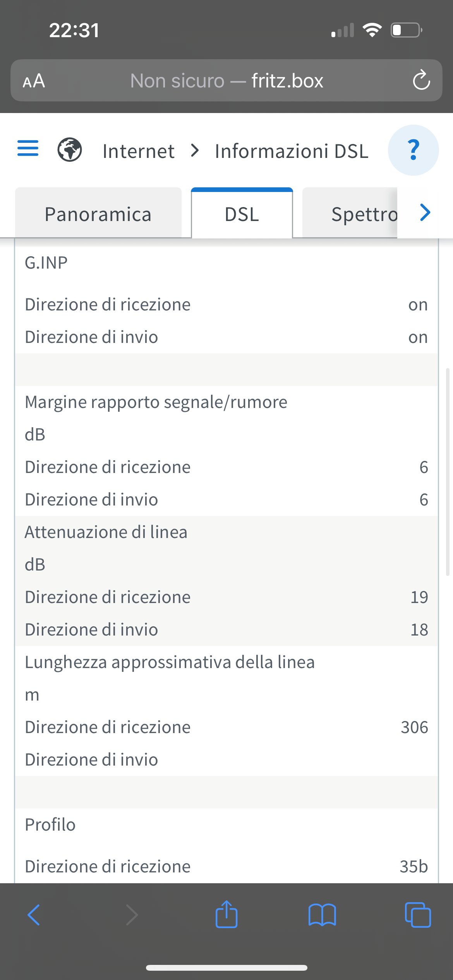The image size is (453, 980).
Task: Tap the Attenuazione di linea row
Action: [226, 532]
